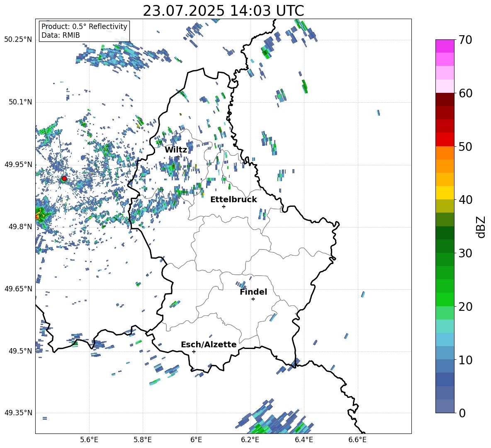This screenshot has height=448, width=491.
Task: Click the bright green colorbar segment above 20
Action: [x=445, y=299]
